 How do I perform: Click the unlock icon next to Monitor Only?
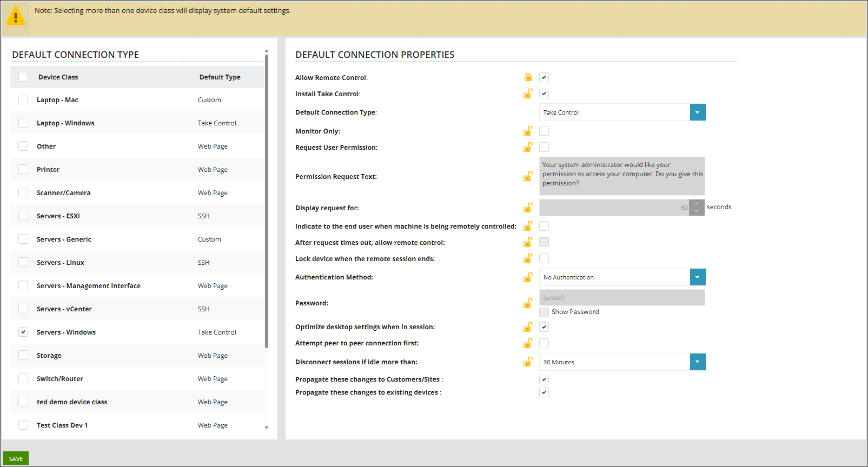coord(528,131)
